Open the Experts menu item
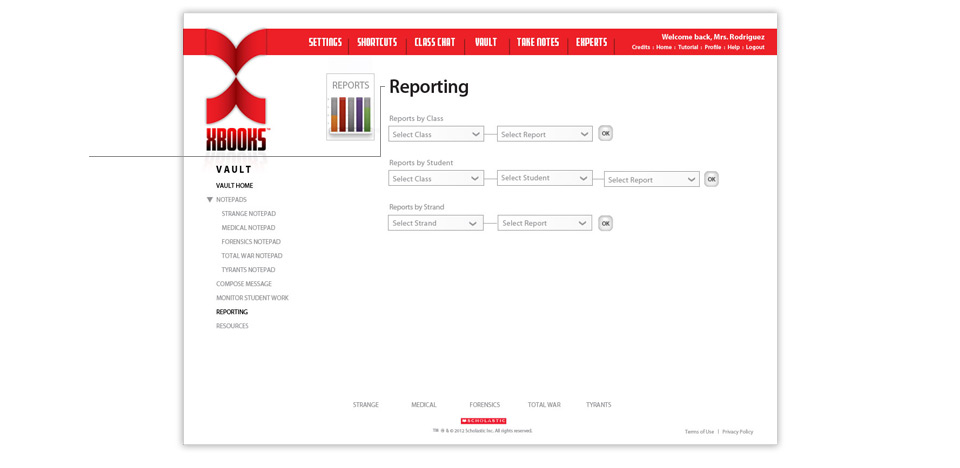This screenshot has width=960, height=468. (x=591, y=42)
